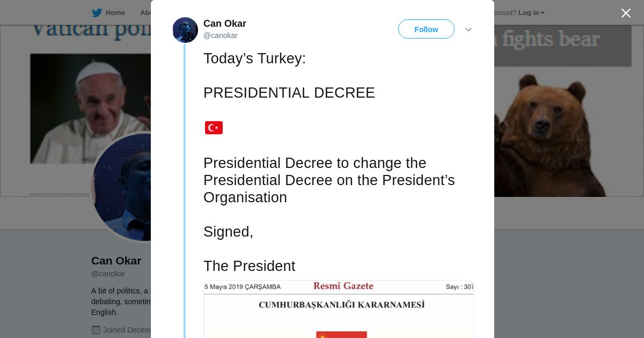Close the tweet overlay with X
The width and height of the screenshot is (644, 338).
pyautogui.click(x=626, y=13)
